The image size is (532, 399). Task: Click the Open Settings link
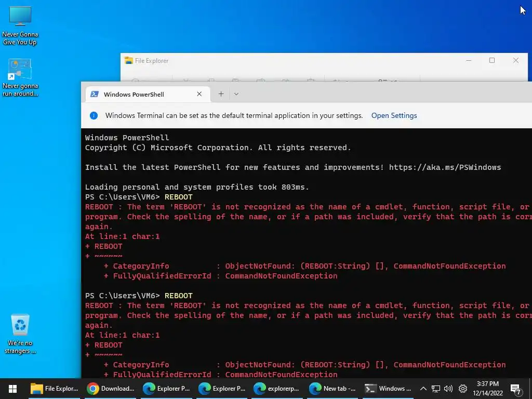(394, 115)
